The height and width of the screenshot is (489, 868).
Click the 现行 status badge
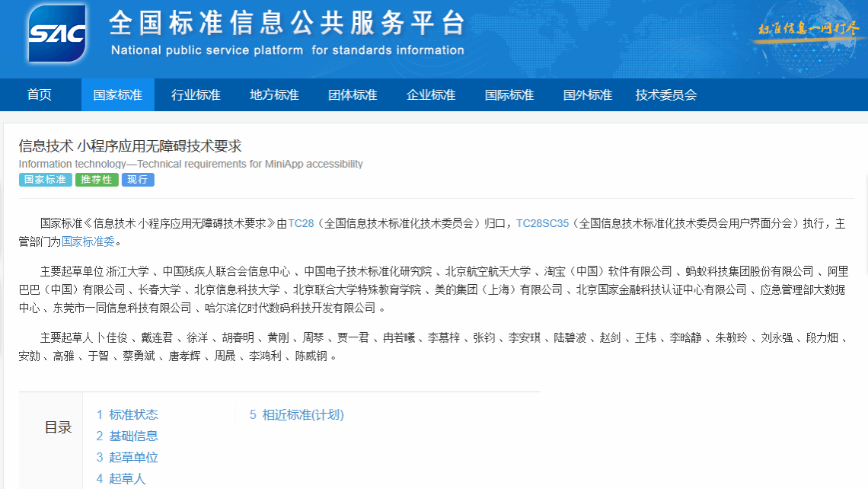(x=138, y=180)
